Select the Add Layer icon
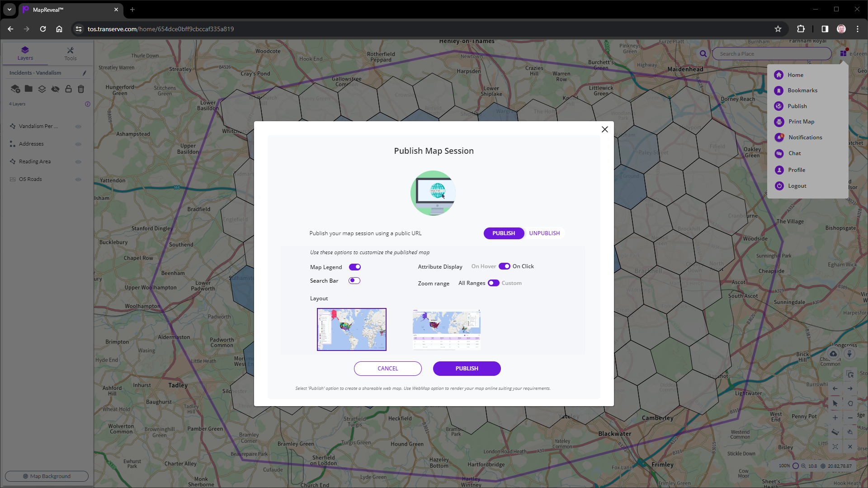Screen dimensions: 868x488 coord(15,89)
